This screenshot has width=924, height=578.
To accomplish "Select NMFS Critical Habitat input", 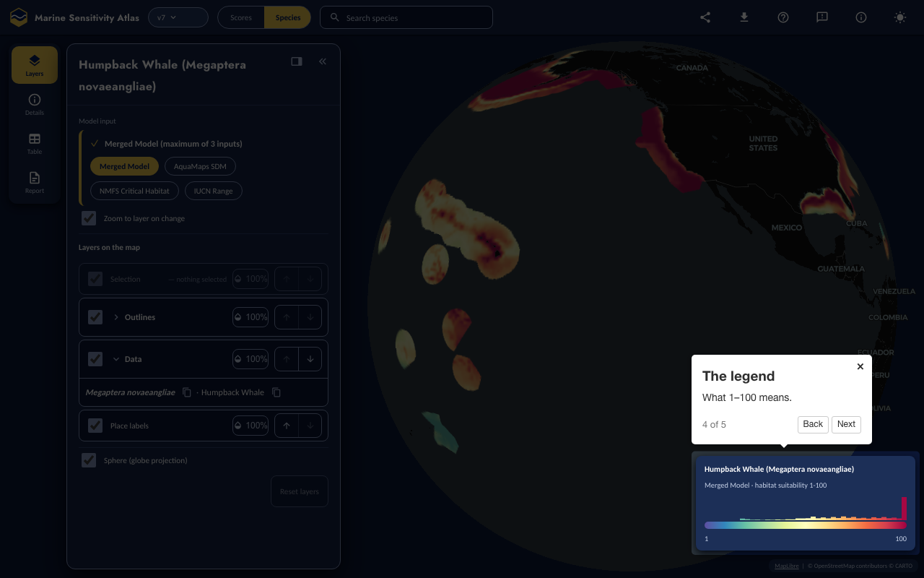I will tap(134, 191).
